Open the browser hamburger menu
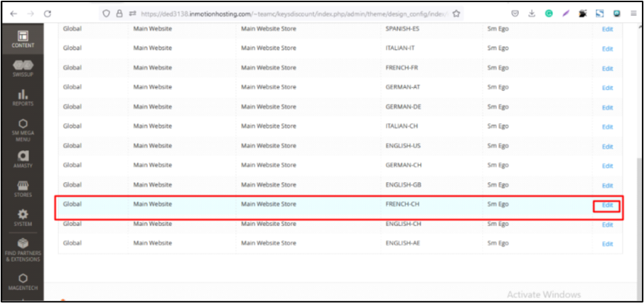This screenshot has width=644, height=303. tap(633, 13)
